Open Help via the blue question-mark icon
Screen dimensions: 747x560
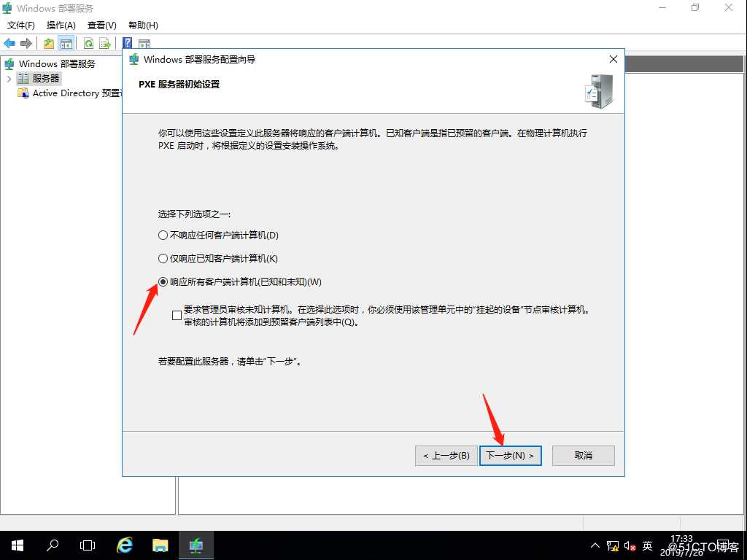coord(127,43)
